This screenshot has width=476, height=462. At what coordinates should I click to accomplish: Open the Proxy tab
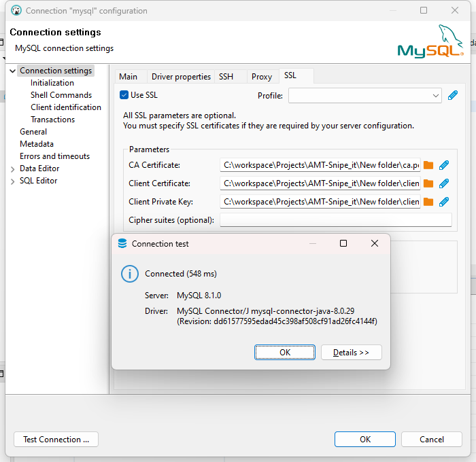[262, 77]
